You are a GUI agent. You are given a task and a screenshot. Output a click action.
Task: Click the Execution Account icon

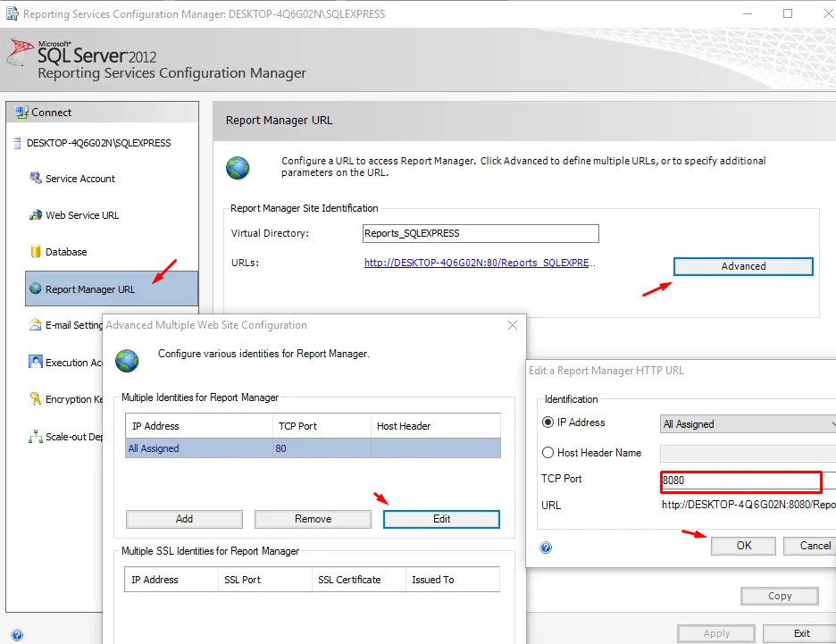[35, 362]
